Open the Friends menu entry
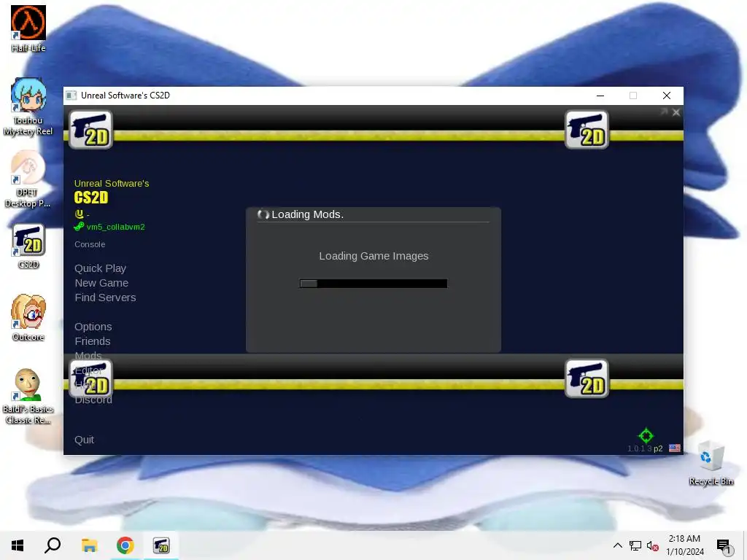This screenshot has width=747, height=560. click(93, 341)
